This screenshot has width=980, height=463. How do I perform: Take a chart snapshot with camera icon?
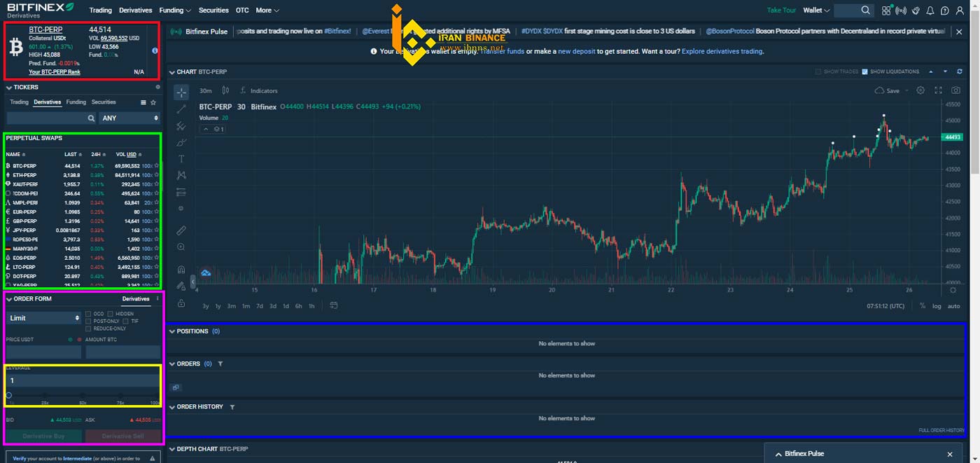pos(955,90)
